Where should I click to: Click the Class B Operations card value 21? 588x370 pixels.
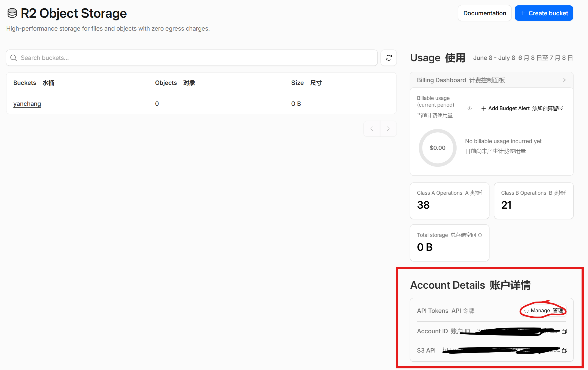click(506, 205)
